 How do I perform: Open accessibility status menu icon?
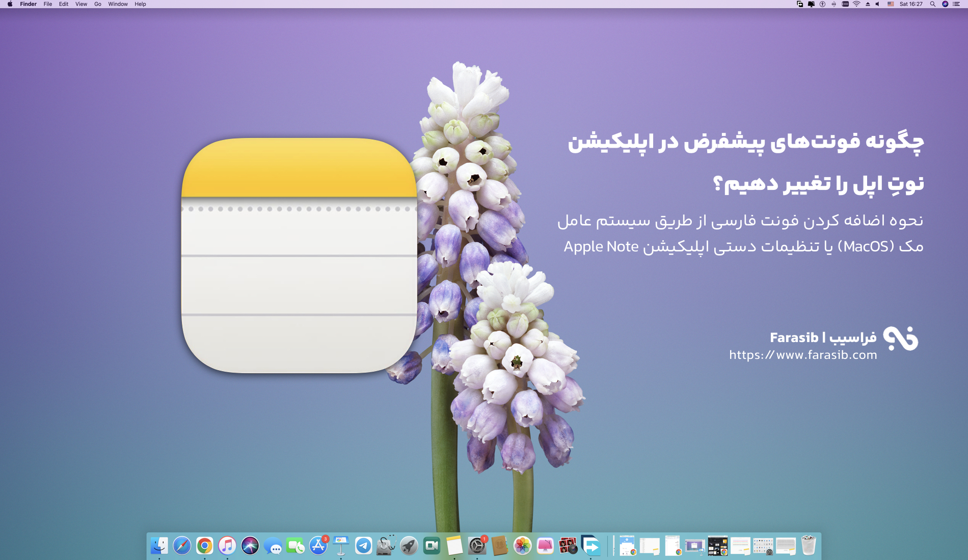coord(822,4)
